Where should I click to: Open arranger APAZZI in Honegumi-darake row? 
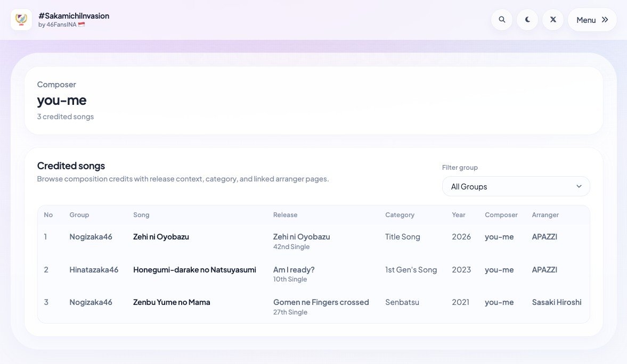544,270
